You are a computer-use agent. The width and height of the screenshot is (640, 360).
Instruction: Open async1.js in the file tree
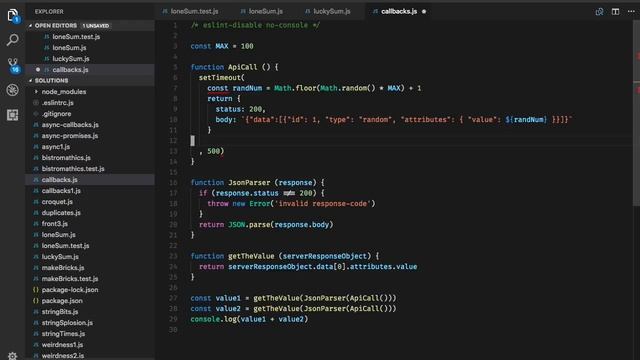56,147
